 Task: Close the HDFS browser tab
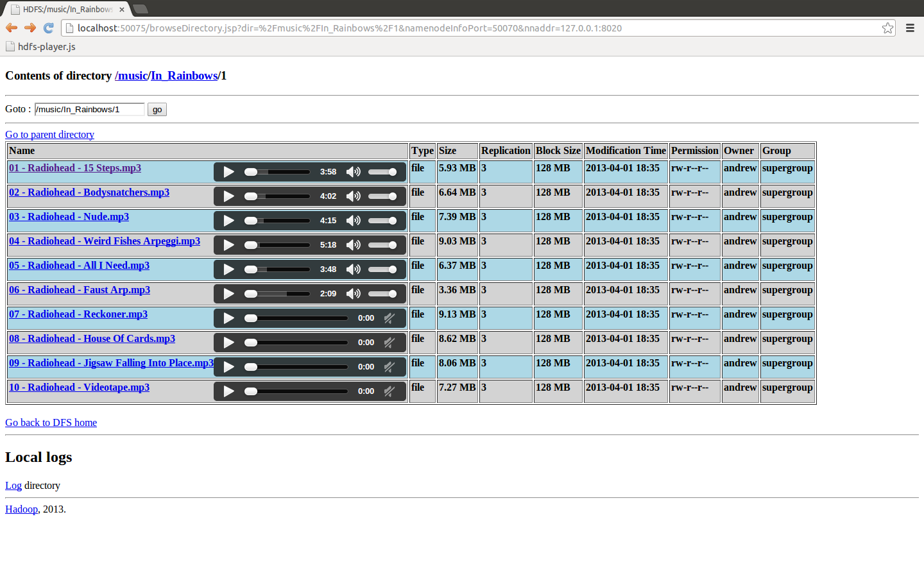(122, 10)
